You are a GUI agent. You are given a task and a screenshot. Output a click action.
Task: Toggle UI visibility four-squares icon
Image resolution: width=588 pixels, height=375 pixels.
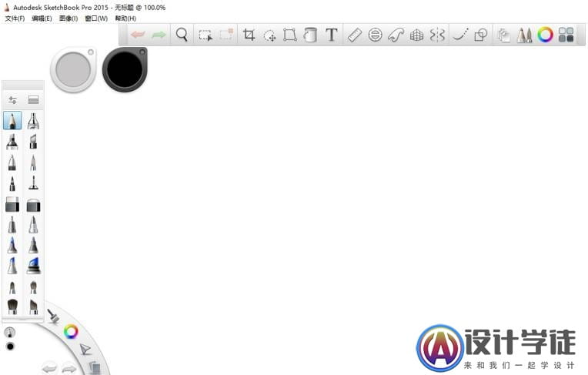click(x=566, y=35)
